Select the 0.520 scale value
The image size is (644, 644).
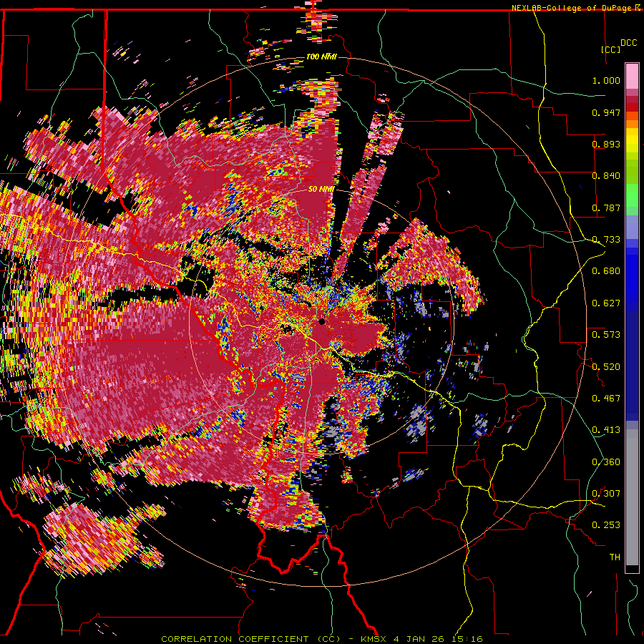[606, 367]
